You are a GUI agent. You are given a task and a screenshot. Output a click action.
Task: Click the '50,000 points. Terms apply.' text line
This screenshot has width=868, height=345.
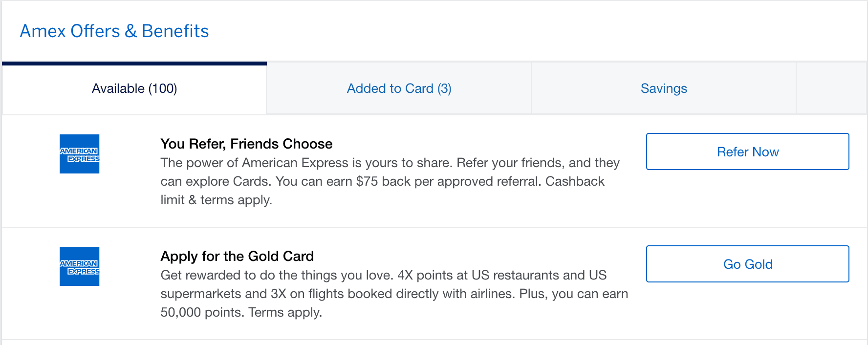click(241, 312)
